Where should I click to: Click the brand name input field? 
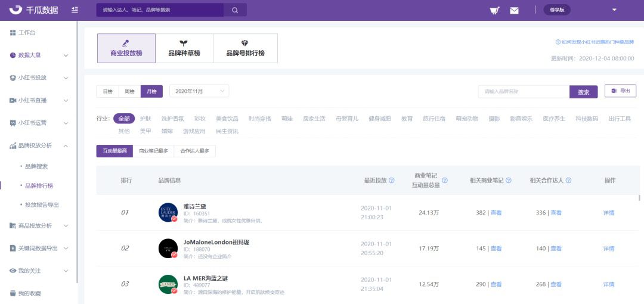(x=524, y=92)
